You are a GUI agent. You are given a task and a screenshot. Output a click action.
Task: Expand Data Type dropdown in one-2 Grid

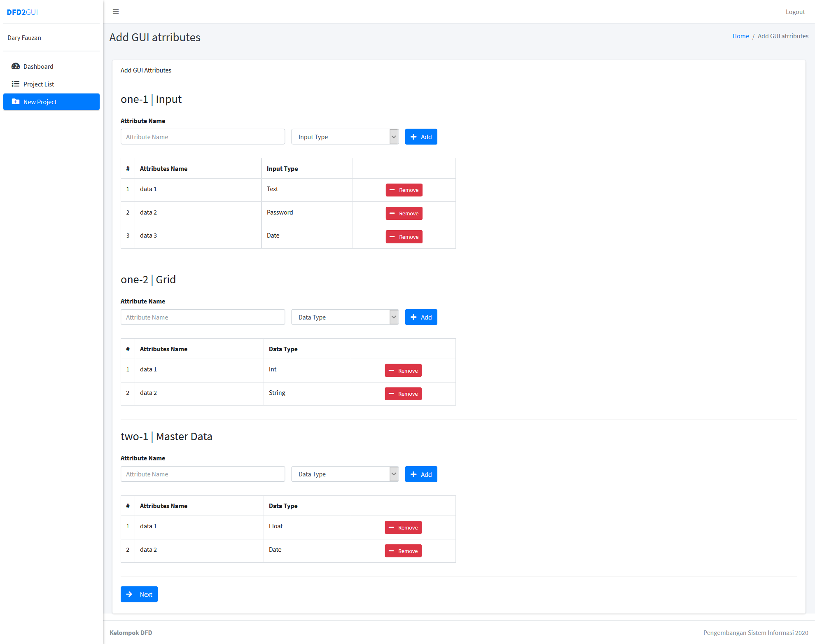(x=345, y=317)
